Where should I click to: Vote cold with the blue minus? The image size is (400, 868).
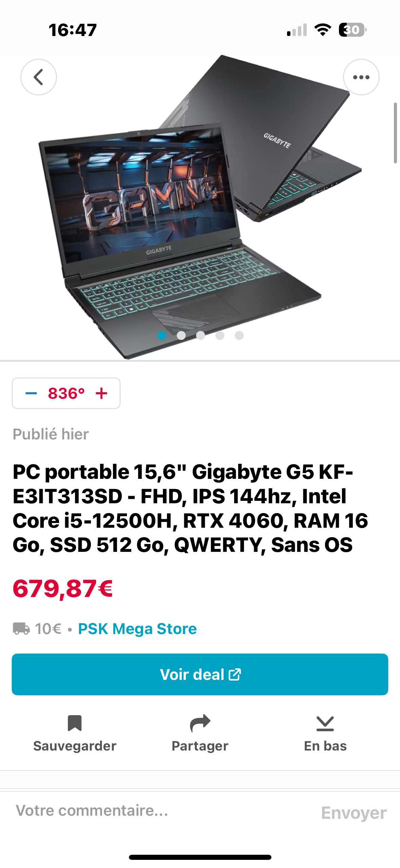(x=31, y=393)
